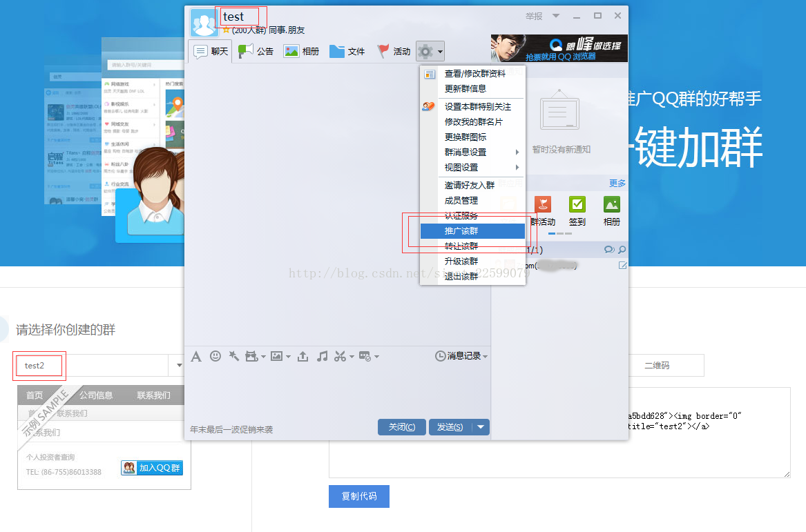The height and width of the screenshot is (532, 806).
Task: Open the green album icon in apps panel
Action: [x=612, y=204]
